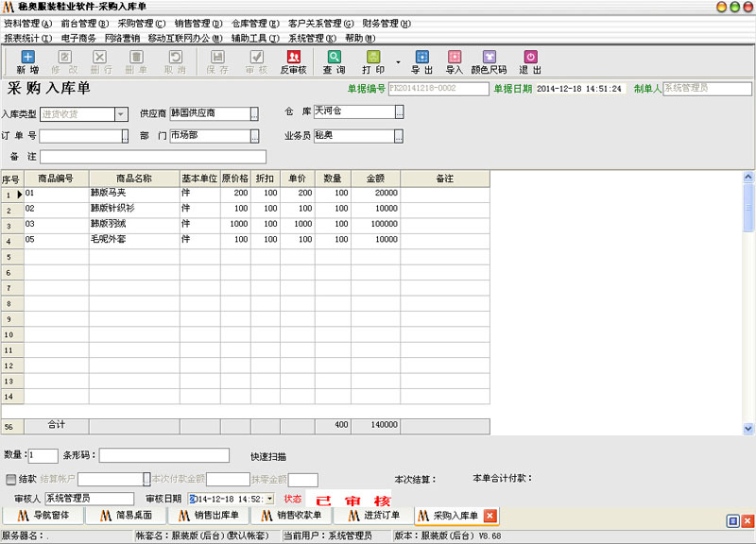
Task: Click the 删行 (delete row) toolbar icon
Action: (100, 61)
